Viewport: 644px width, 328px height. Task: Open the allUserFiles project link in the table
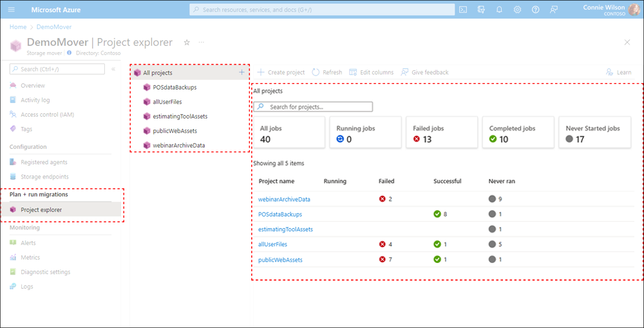[x=272, y=244]
